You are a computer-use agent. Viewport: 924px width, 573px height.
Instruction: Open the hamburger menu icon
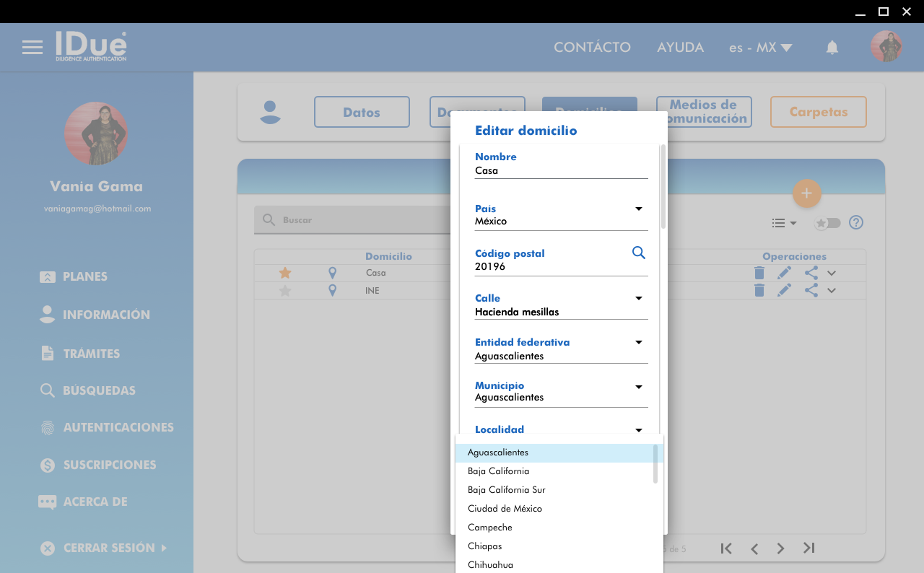click(x=32, y=48)
